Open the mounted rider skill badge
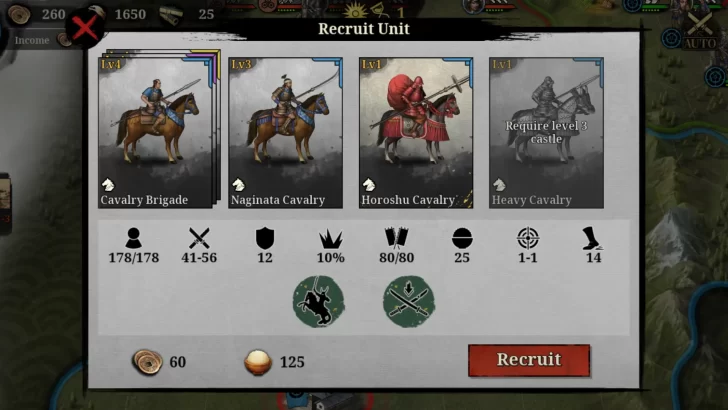This screenshot has width=728, height=410. (318, 301)
